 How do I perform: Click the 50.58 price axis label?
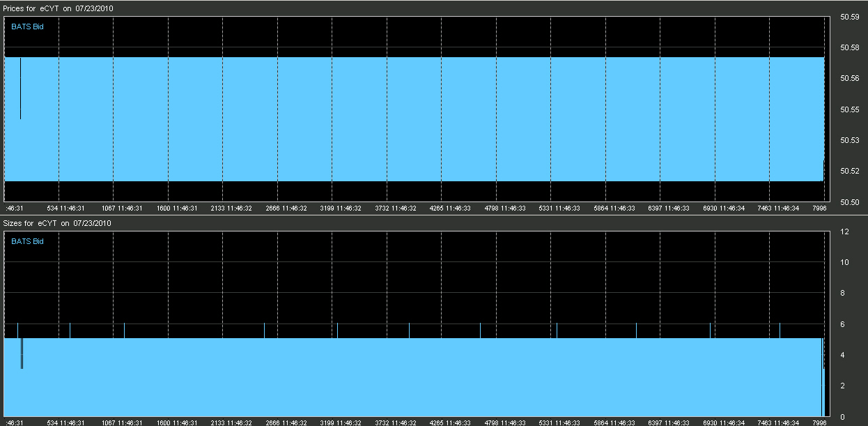point(849,47)
